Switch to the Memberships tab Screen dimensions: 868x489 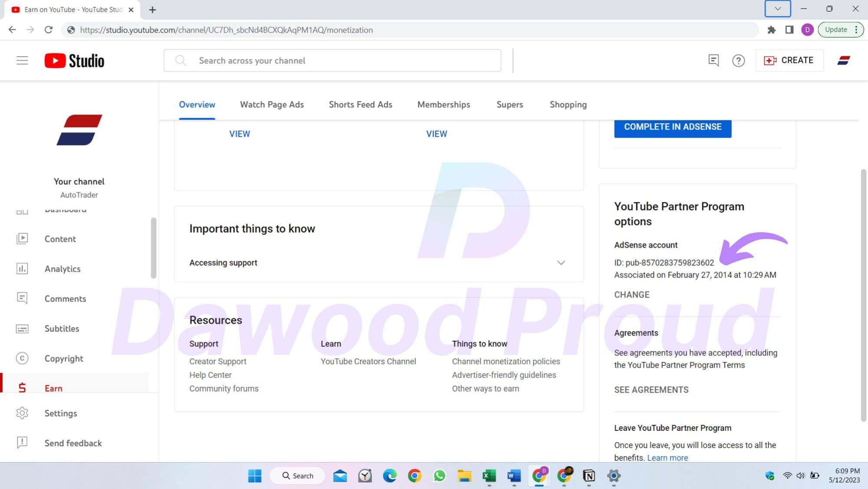pyautogui.click(x=444, y=105)
